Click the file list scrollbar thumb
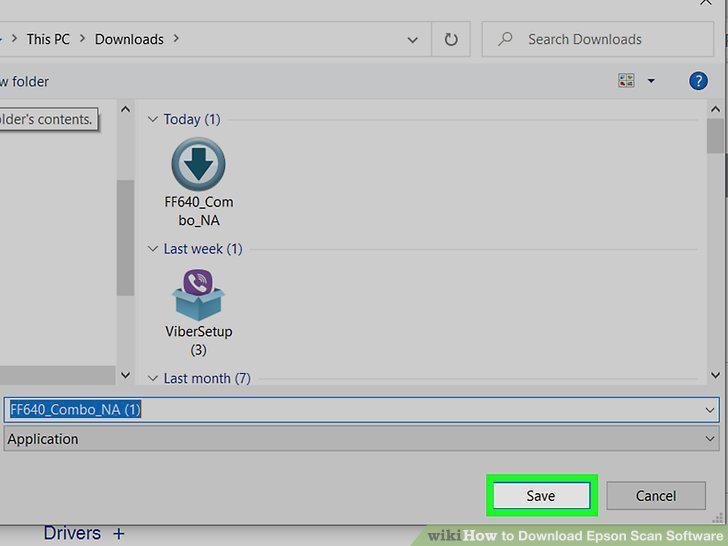Image resolution: width=728 pixels, height=546 pixels. (x=715, y=136)
